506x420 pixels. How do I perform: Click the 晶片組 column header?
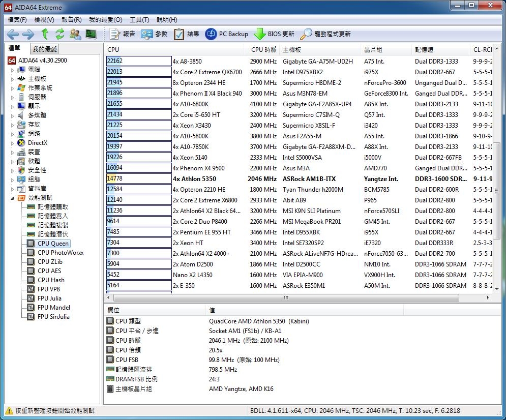pos(386,50)
